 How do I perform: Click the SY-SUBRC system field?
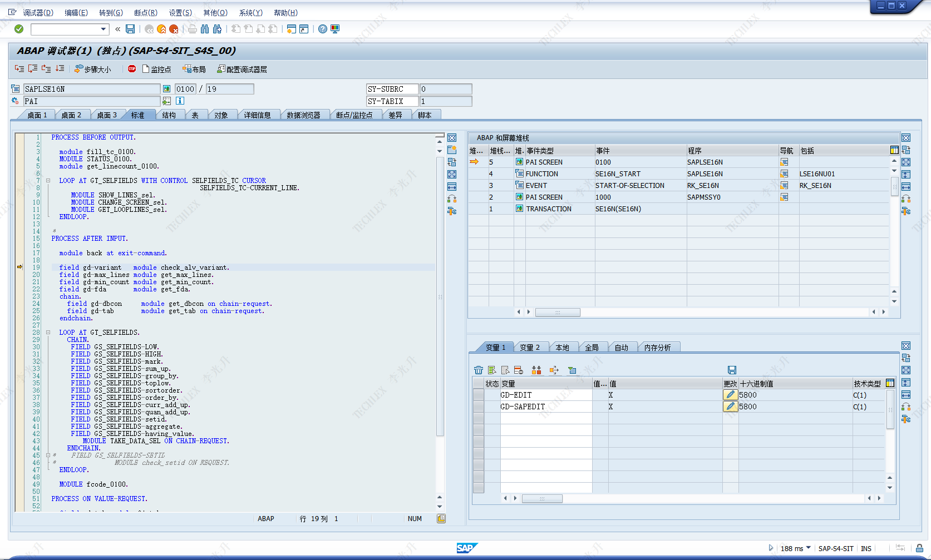392,89
